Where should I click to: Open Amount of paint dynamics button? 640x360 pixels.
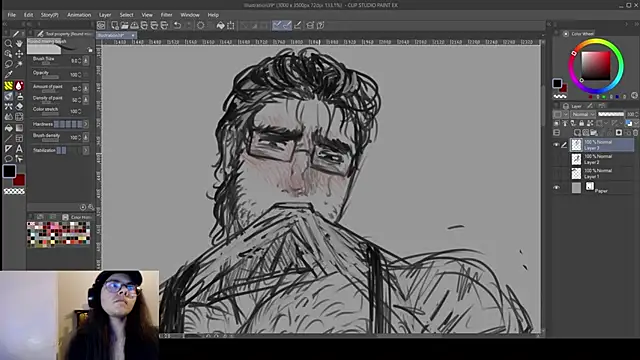click(86, 88)
